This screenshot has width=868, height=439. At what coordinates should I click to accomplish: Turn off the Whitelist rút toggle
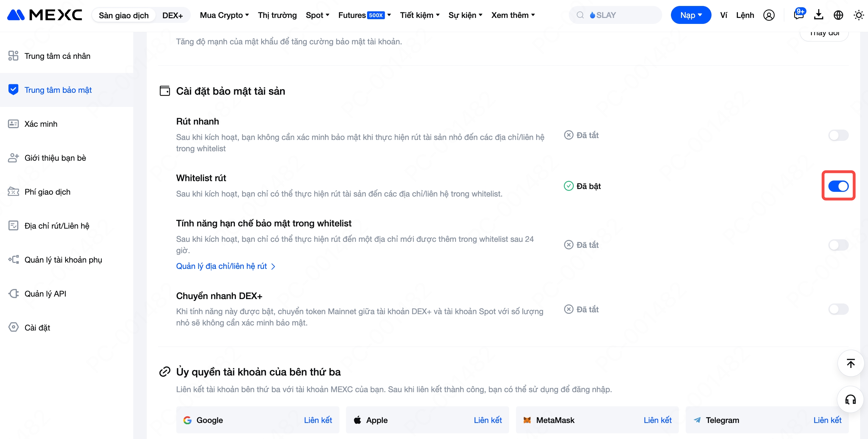(838, 186)
